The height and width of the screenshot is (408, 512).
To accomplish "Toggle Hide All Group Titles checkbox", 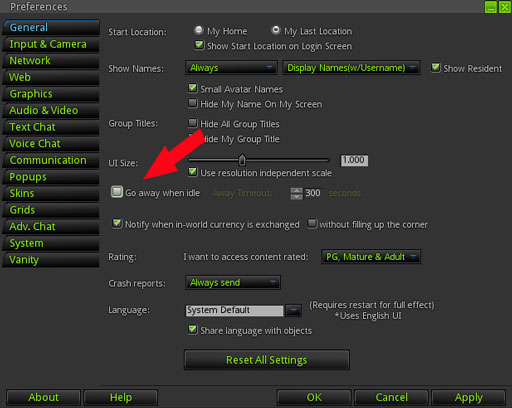I will tap(192, 123).
